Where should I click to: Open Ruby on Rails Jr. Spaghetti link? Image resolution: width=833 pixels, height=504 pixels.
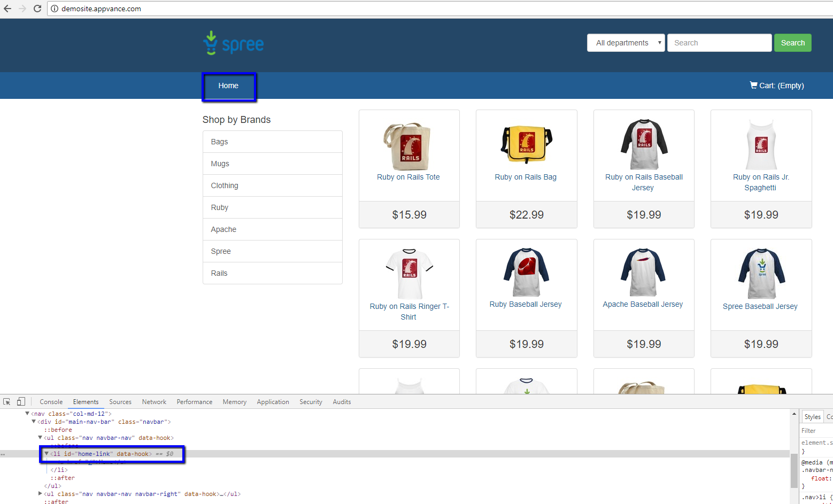[x=761, y=182]
